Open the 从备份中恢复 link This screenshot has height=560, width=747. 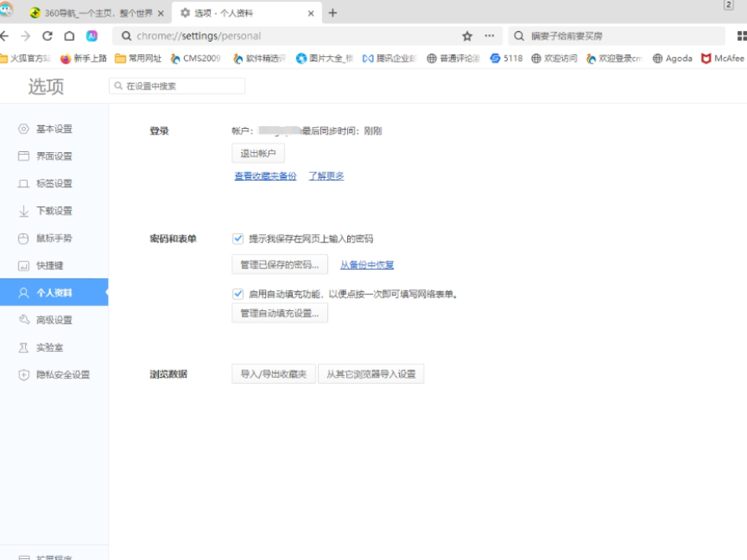point(367,265)
